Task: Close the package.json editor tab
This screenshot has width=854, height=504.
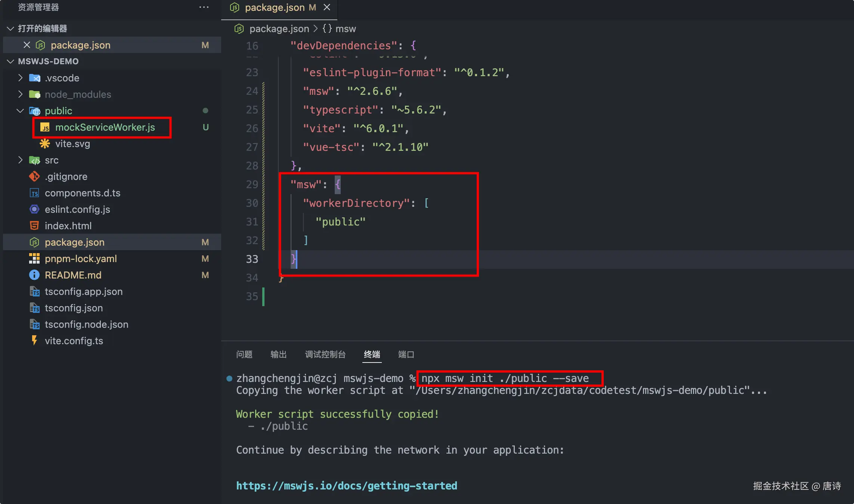Action: click(x=327, y=7)
